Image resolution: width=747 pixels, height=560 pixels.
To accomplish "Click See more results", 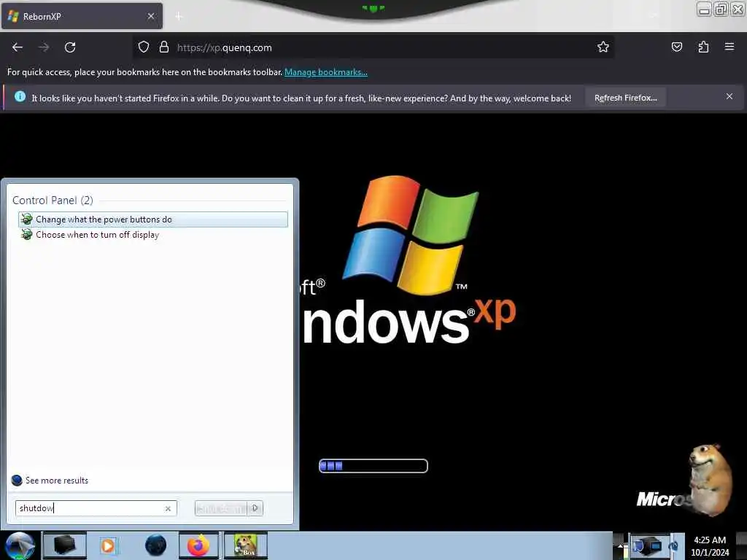I will pyautogui.click(x=50, y=480).
